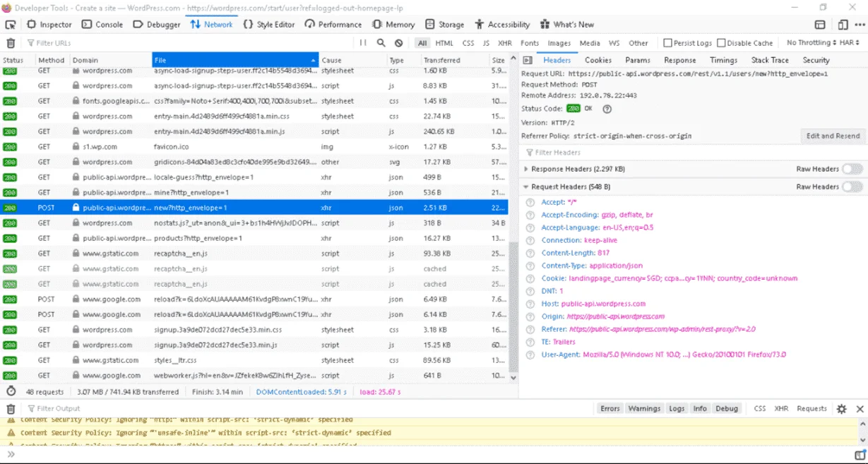Open the No Throttling dropdown
This screenshot has width=868, height=464.
coord(811,43)
